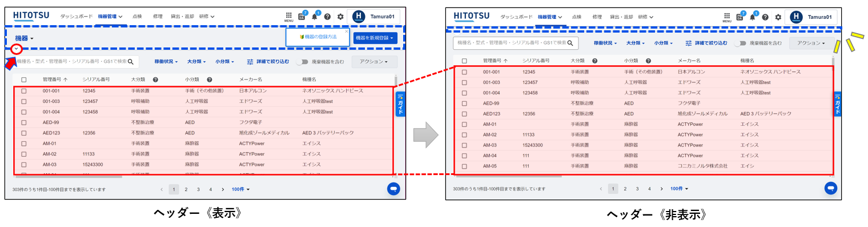This screenshot has height=227, width=868.
Task: Check row AM-02 checkbox in left table
Action: point(24,154)
